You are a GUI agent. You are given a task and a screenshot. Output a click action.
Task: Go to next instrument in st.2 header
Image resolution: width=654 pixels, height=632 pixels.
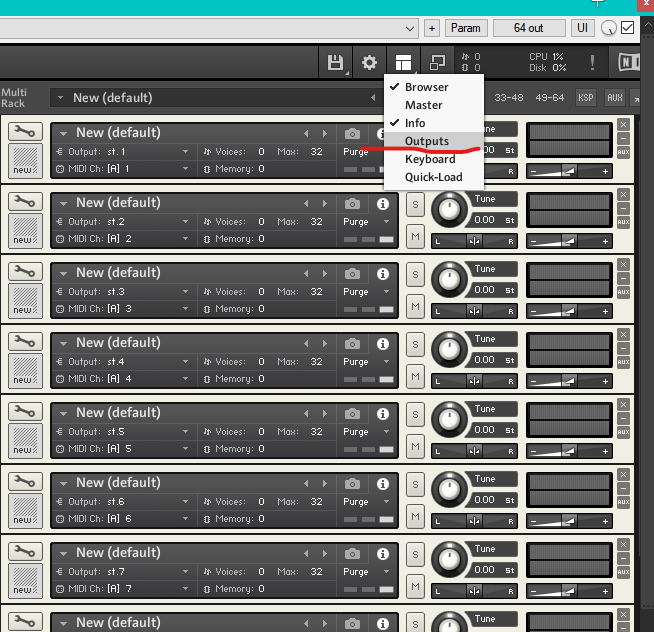325,204
